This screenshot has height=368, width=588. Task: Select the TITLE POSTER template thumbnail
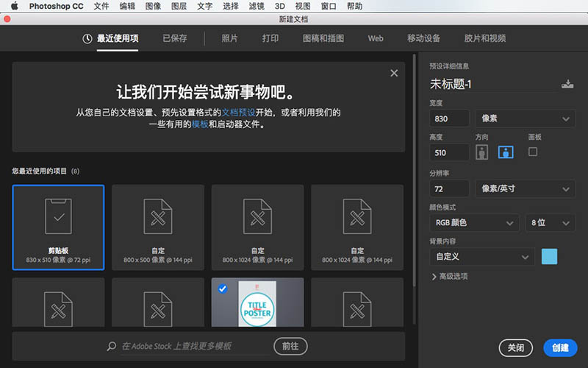pyautogui.click(x=258, y=302)
